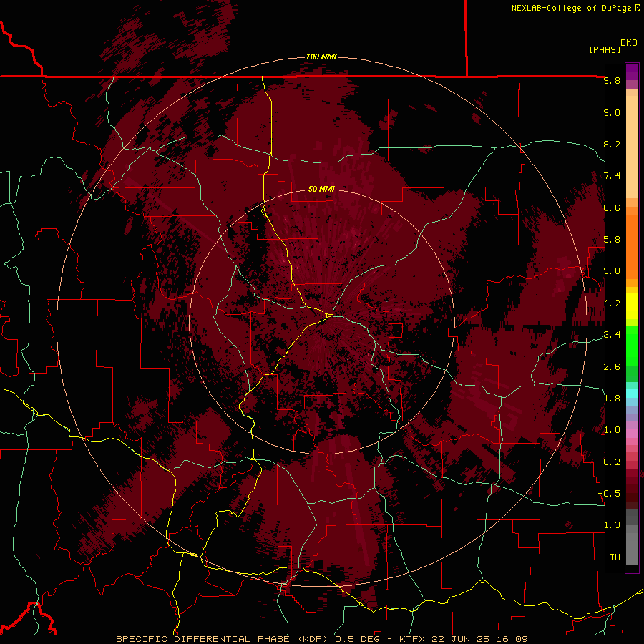
Task: Click the 16:09 timestamp
Action: [511, 639]
